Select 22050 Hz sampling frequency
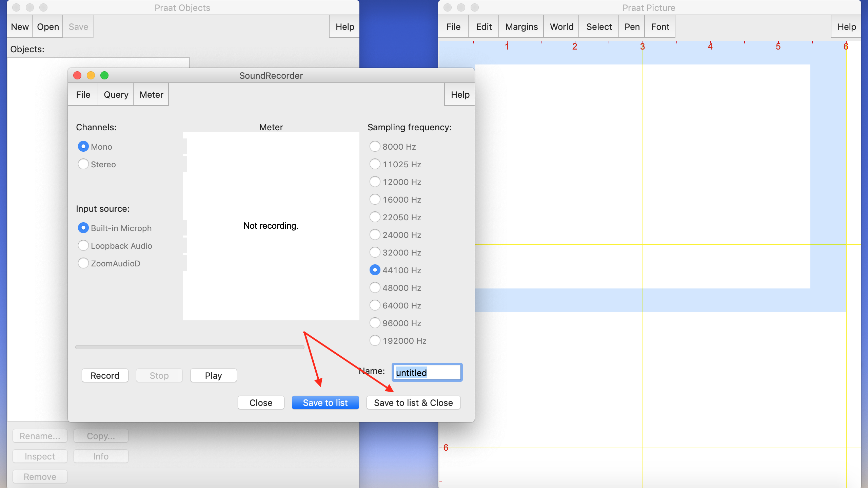This screenshot has height=488, width=868. tap(375, 217)
